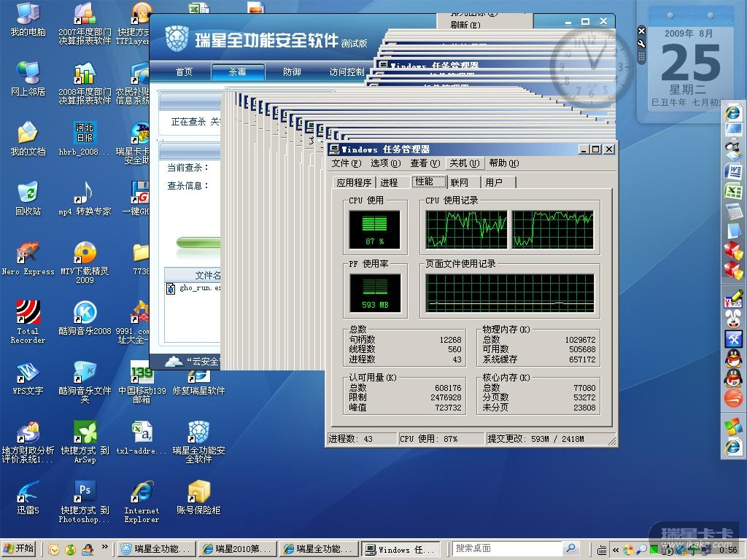Open the 文件(F) menu in Task Manager
This screenshot has width=747, height=560.
[x=346, y=163]
